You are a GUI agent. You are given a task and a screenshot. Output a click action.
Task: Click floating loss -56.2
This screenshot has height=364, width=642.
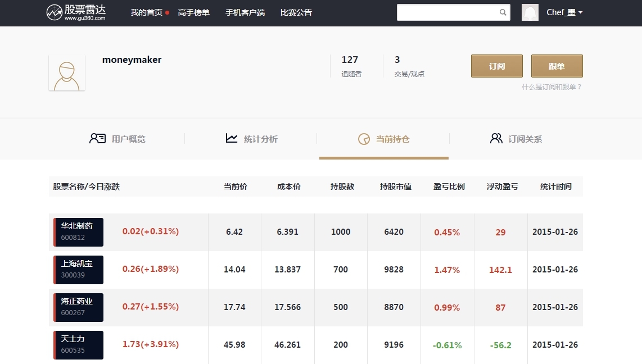click(x=500, y=345)
